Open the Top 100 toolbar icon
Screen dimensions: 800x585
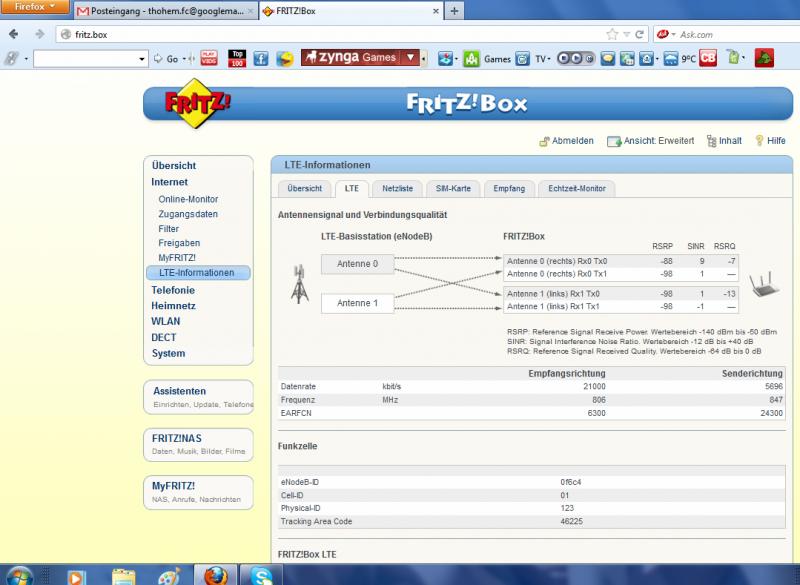[237, 58]
